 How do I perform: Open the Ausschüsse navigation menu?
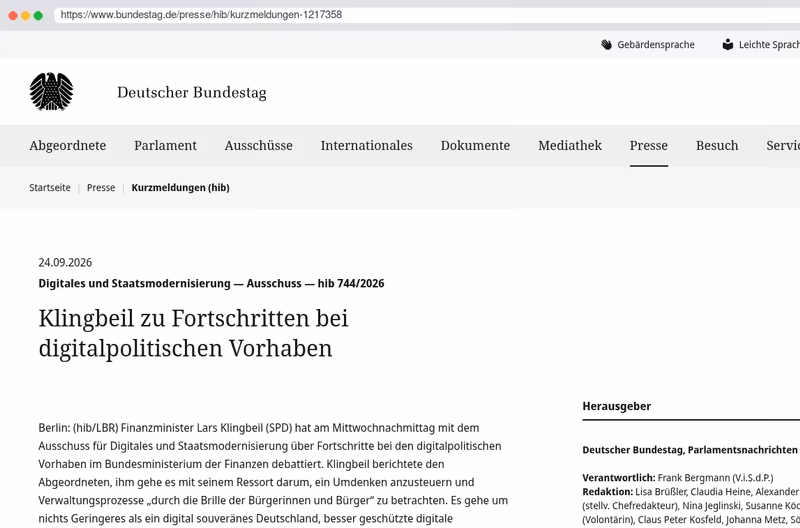coord(259,145)
